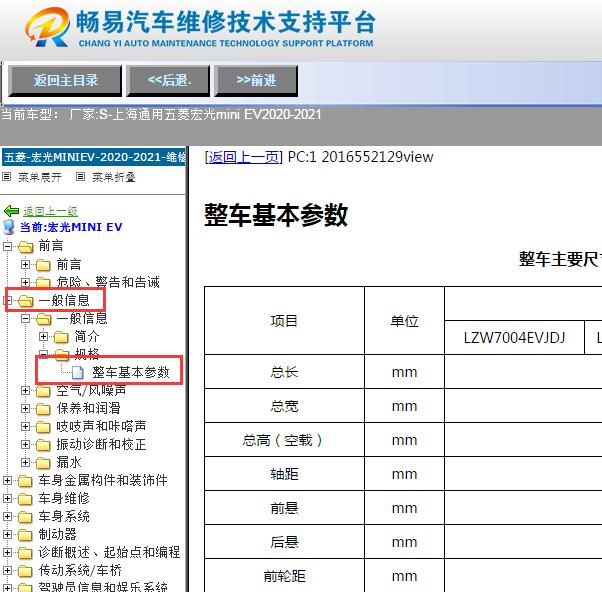Click the 返回上一级 link
This screenshot has height=592, width=602.
(x=50, y=211)
